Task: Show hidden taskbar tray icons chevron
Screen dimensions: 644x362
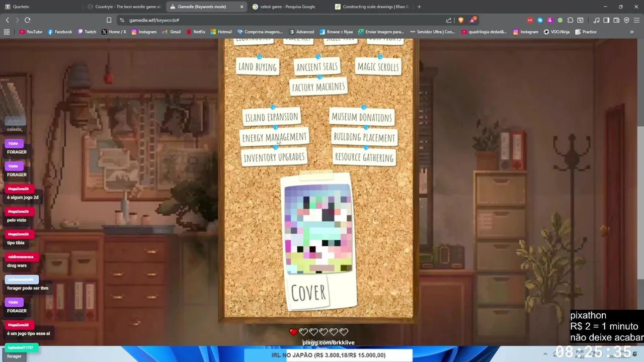Action: coord(545,354)
